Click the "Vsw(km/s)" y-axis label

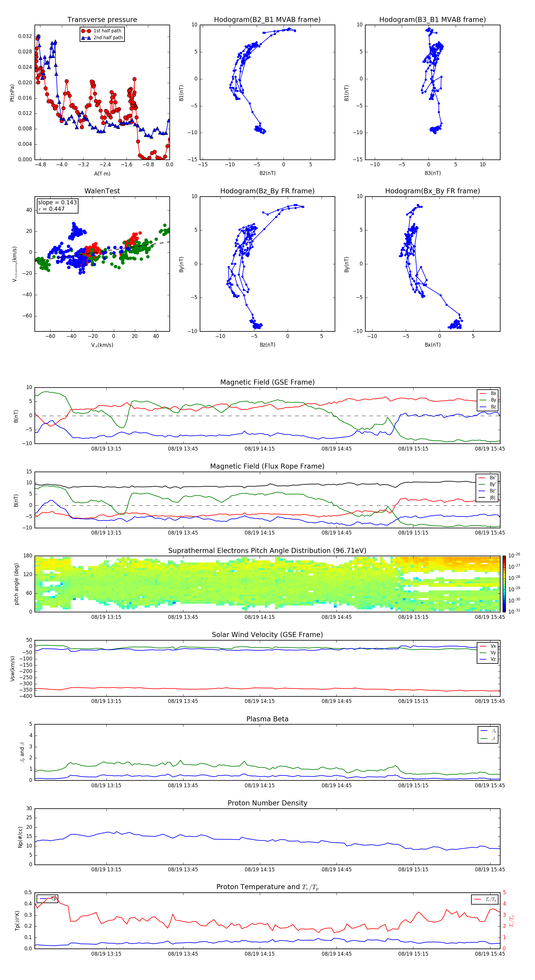(12, 668)
